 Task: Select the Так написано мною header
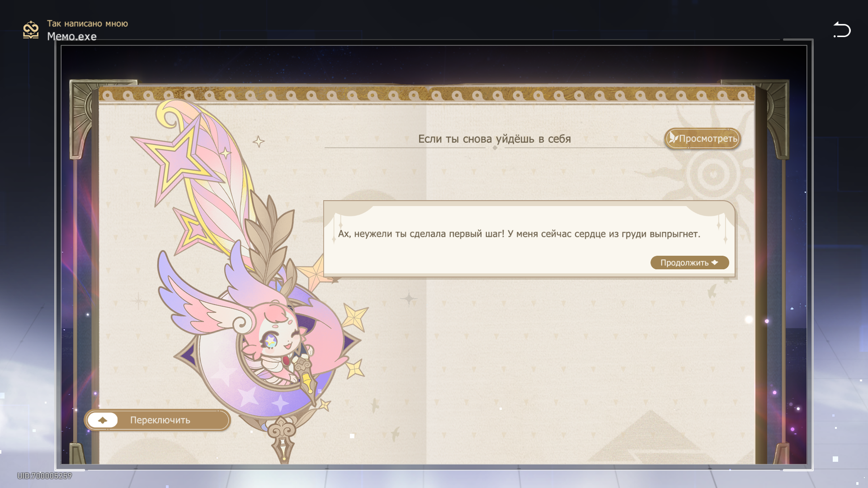point(87,23)
